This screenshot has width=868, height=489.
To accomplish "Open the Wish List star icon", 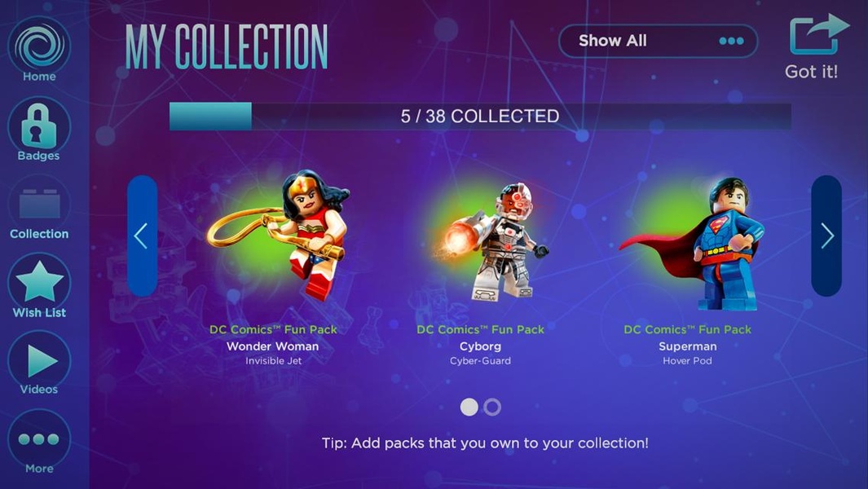I will tap(39, 283).
